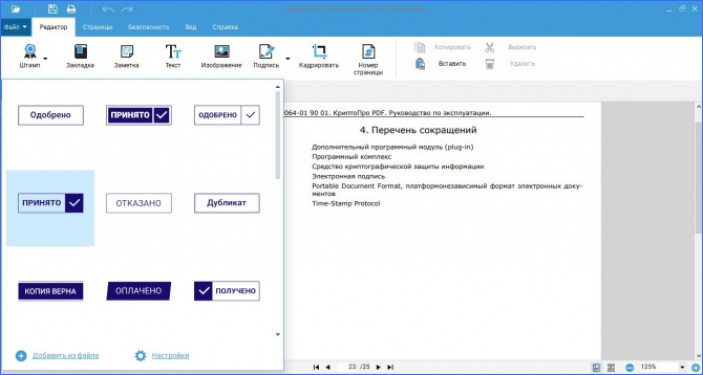This screenshot has height=375, width=703.
Task: Click the Номер страницы tool
Action: pos(368,59)
